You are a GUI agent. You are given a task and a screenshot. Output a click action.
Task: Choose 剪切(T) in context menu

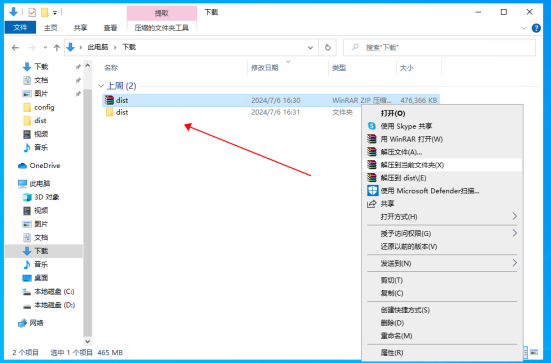[442, 280]
